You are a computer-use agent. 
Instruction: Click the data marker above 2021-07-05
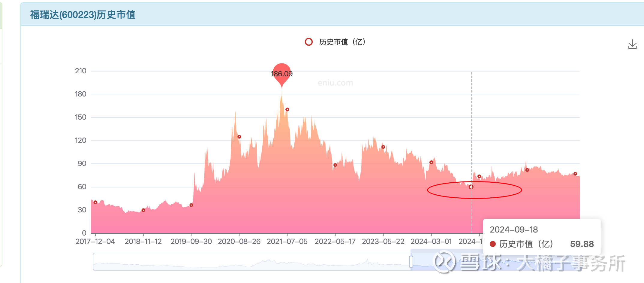[x=287, y=109]
